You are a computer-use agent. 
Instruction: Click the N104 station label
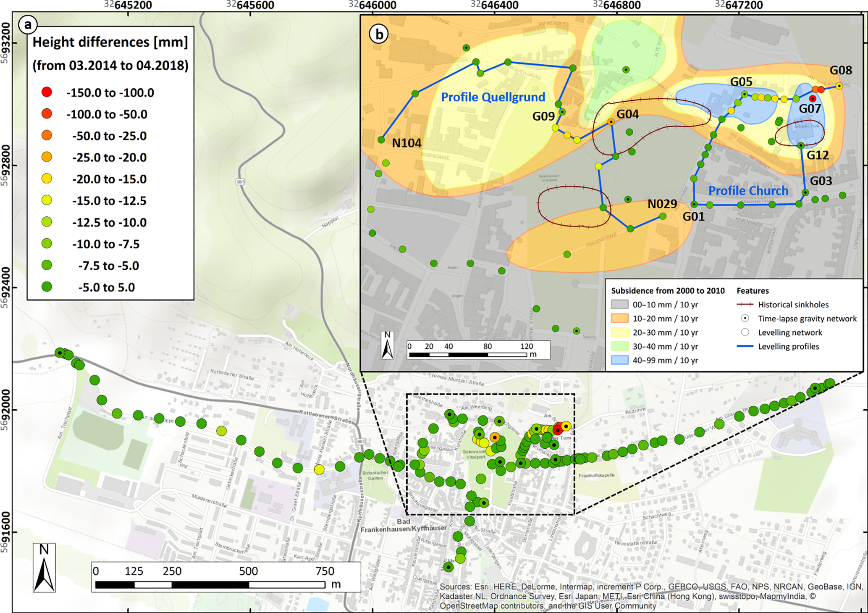pos(406,143)
